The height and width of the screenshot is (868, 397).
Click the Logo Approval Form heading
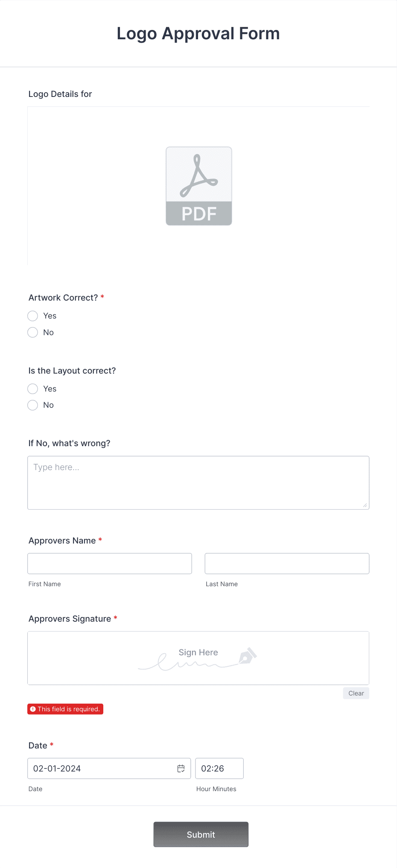point(198,34)
